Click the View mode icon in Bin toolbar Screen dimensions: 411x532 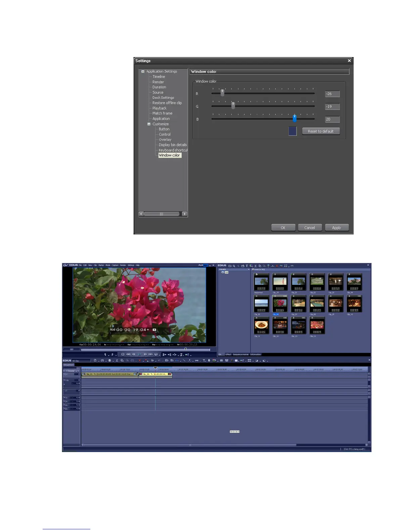285,266
